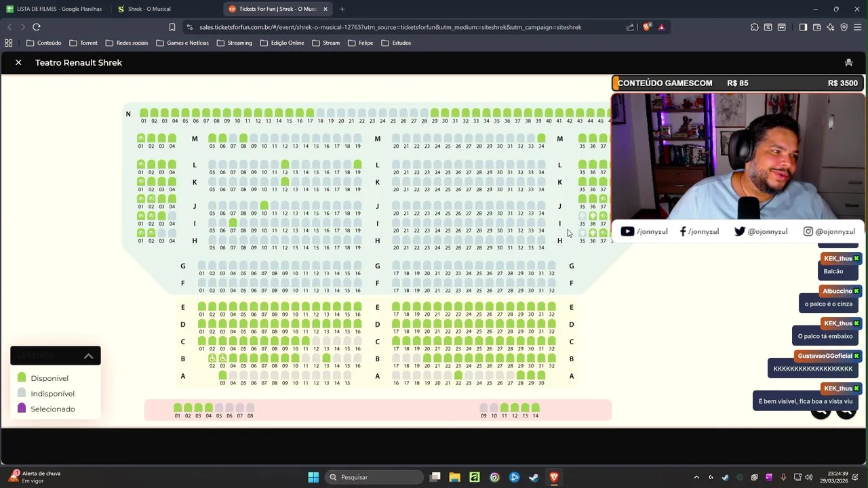This screenshot has width=868, height=488.
Task: Open the Brave Wallet icon
Action: coord(816,27)
